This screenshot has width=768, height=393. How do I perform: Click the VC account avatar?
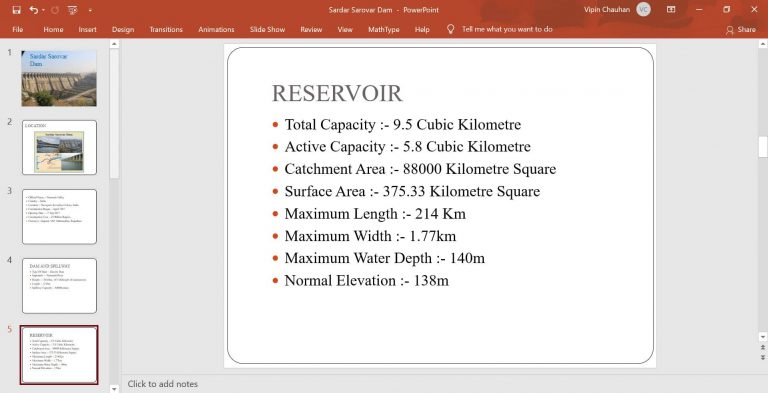pos(643,9)
